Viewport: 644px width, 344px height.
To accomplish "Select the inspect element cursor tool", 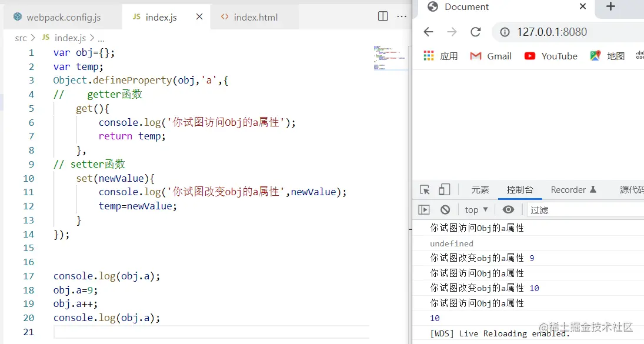I will (424, 189).
